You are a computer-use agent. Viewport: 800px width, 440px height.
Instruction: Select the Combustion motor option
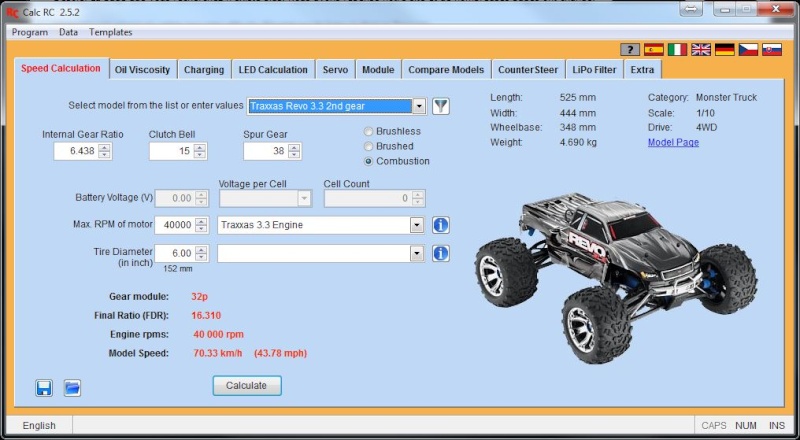(368, 161)
